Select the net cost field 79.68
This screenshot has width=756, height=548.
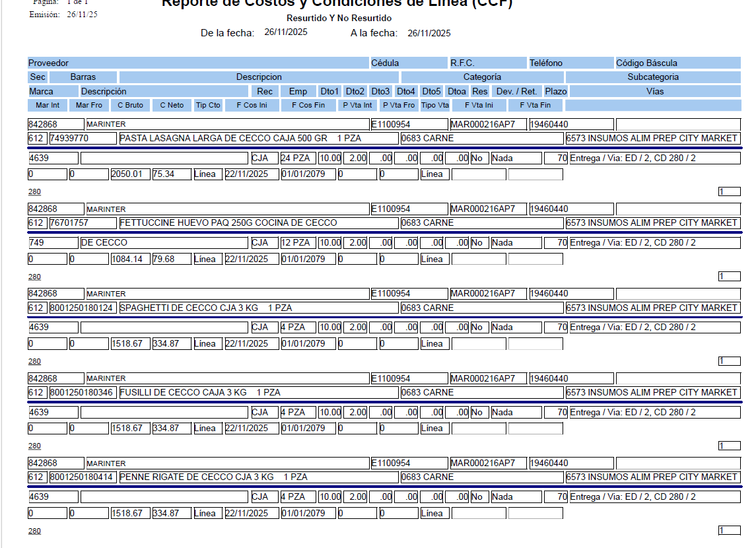(x=171, y=259)
